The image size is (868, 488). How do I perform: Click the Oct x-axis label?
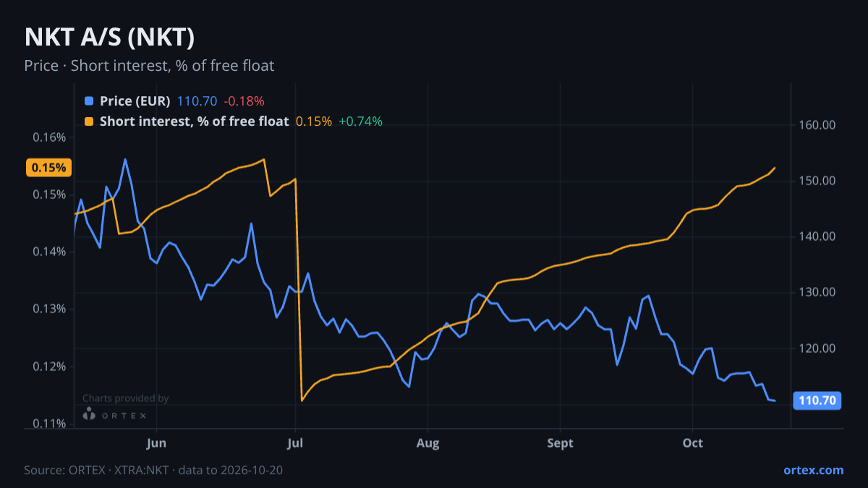[692, 442]
